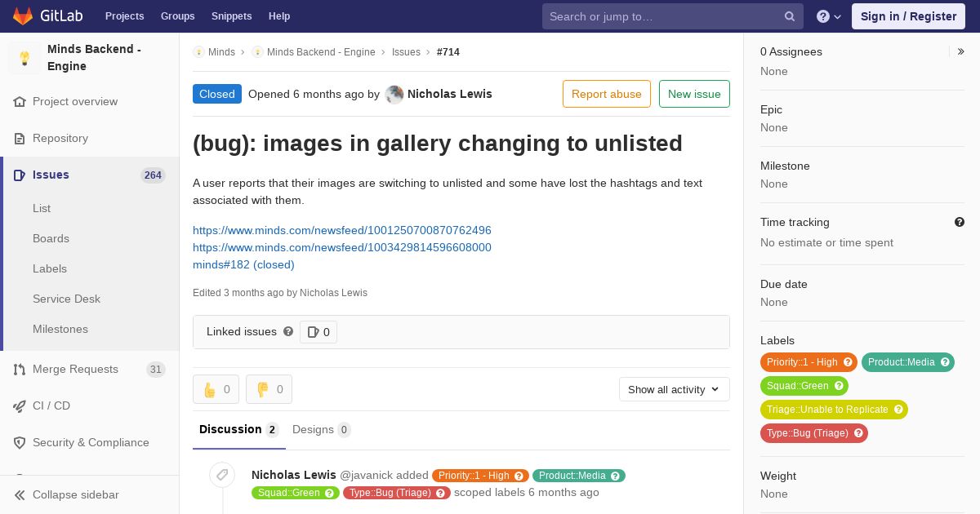This screenshot has width=980, height=514.
Task: Click the search magnifier icon
Action: (x=790, y=16)
